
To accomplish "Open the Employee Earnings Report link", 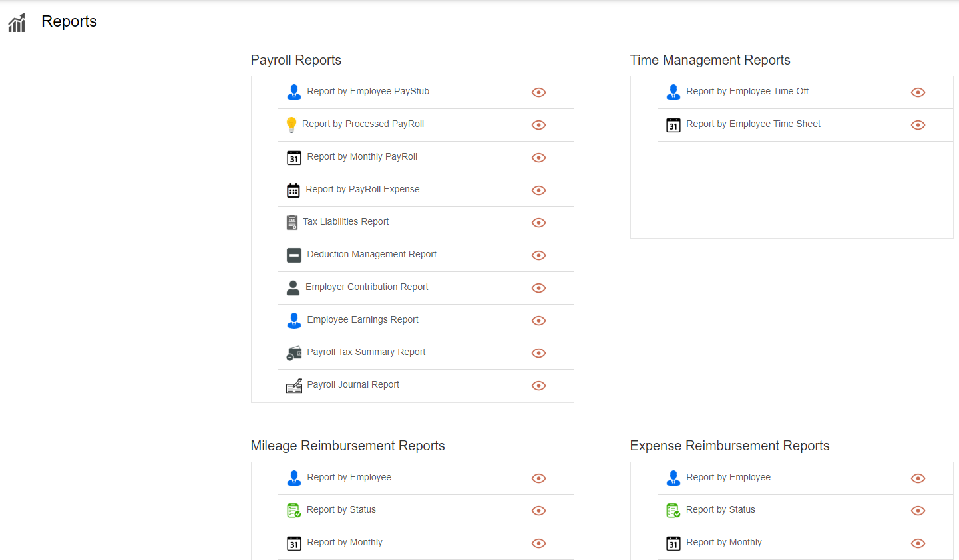I will click(362, 320).
